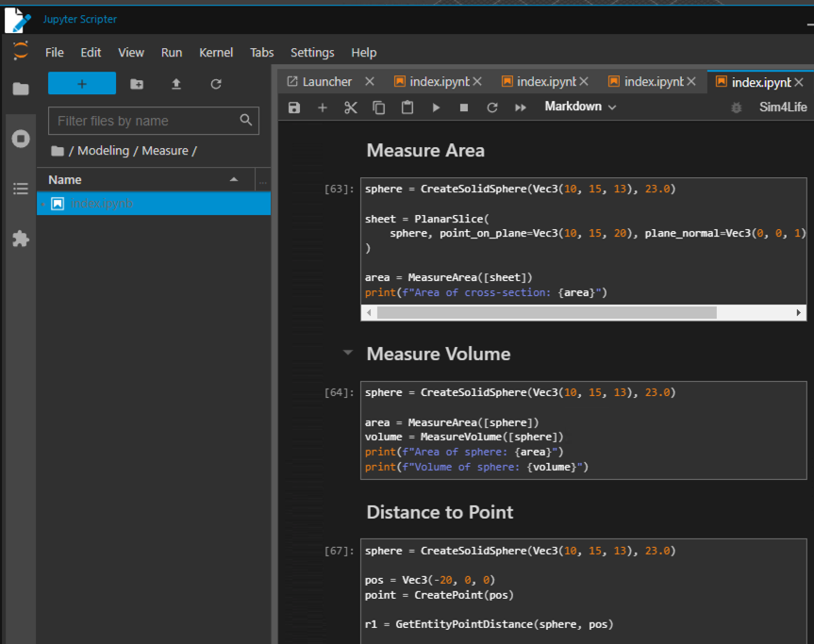Create a new folder in file browser
This screenshot has width=814, height=644.
pos(137,84)
